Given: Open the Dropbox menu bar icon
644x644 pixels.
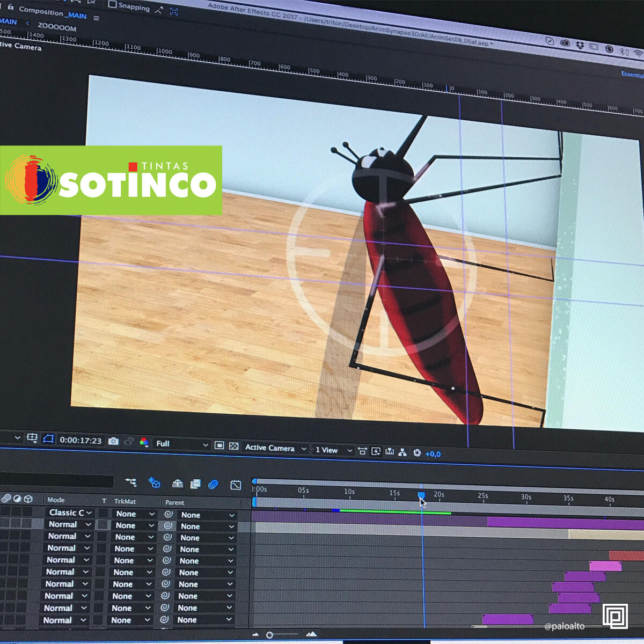Looking at the screenshot, I should [x=580, y=45].
